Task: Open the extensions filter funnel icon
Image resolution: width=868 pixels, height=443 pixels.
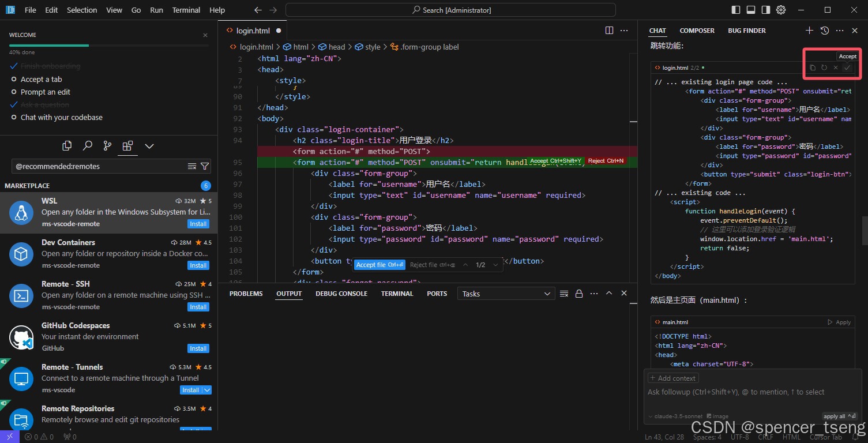Action: click(x=204, y=166)
